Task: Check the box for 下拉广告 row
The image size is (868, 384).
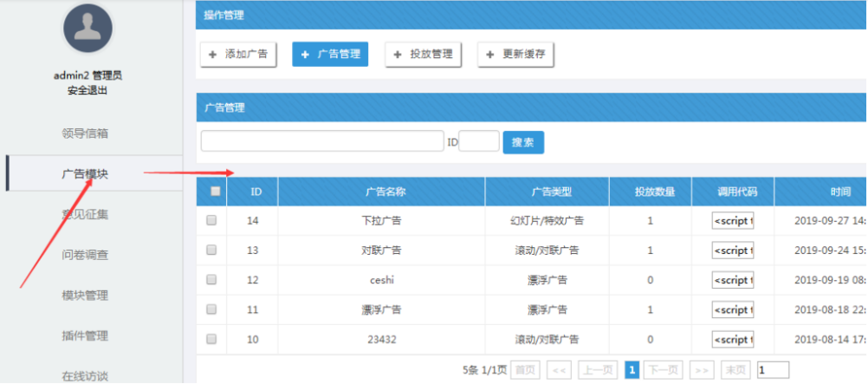Action: [211, 221]
